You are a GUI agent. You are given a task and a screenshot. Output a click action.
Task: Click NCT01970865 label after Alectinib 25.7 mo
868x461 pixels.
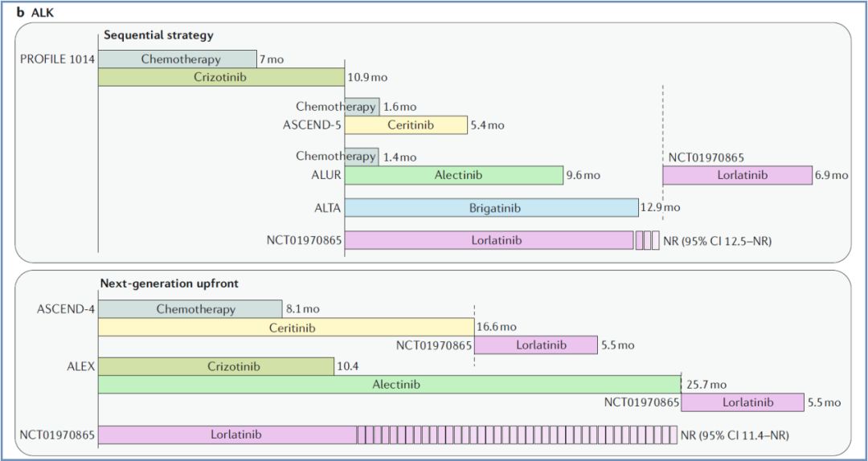(x=641, y=403)
